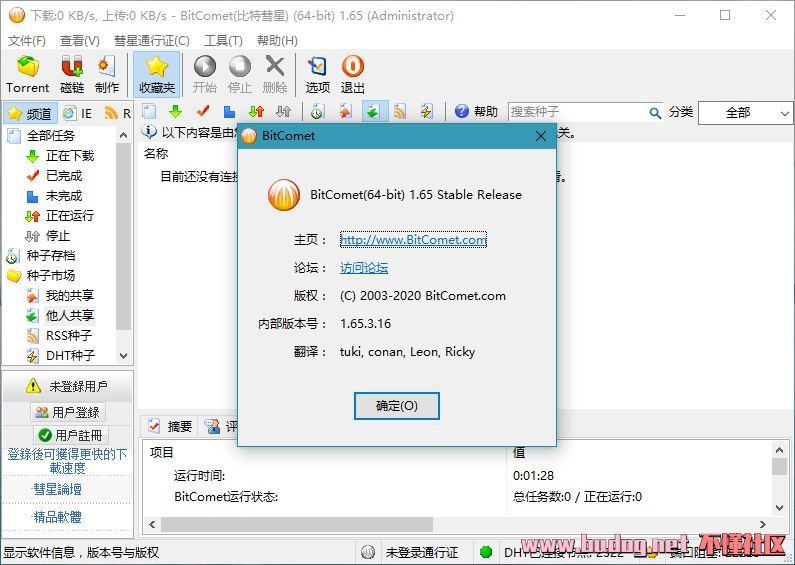Viewport: 795px width, 565px height.
Task: Click the 开始 start button
Action: 205,74
